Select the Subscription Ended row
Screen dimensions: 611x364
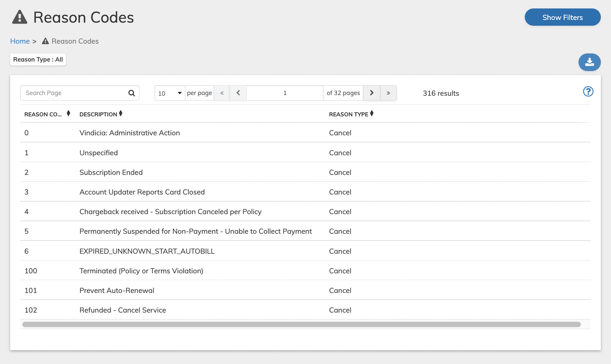click(x=305, y=172)
